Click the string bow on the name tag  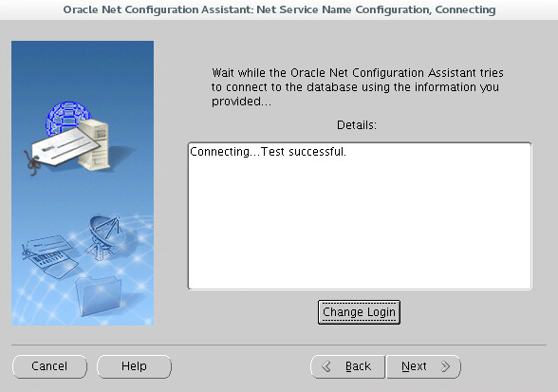tap(32, 164)
